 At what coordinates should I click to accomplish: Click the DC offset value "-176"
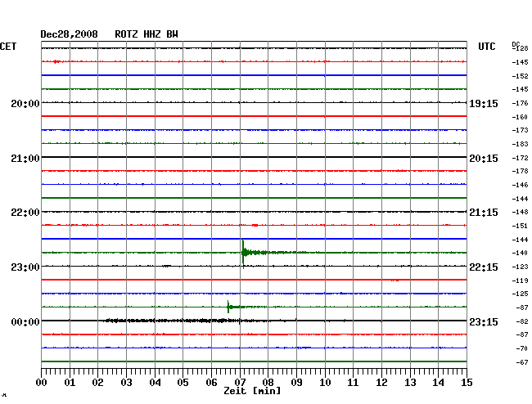tap(520, 103)
